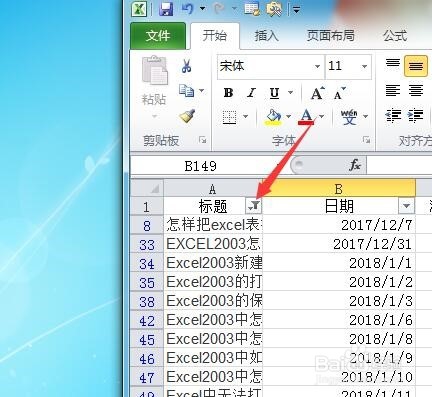
Task: Click the Select All corner triangle
Action: [147, 189]
